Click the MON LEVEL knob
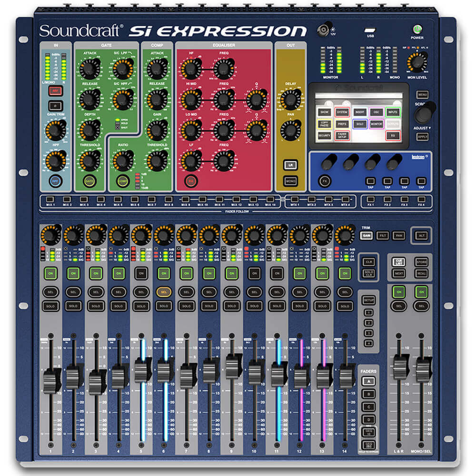The width and height of the screenshot is (476, 476). 418,62
